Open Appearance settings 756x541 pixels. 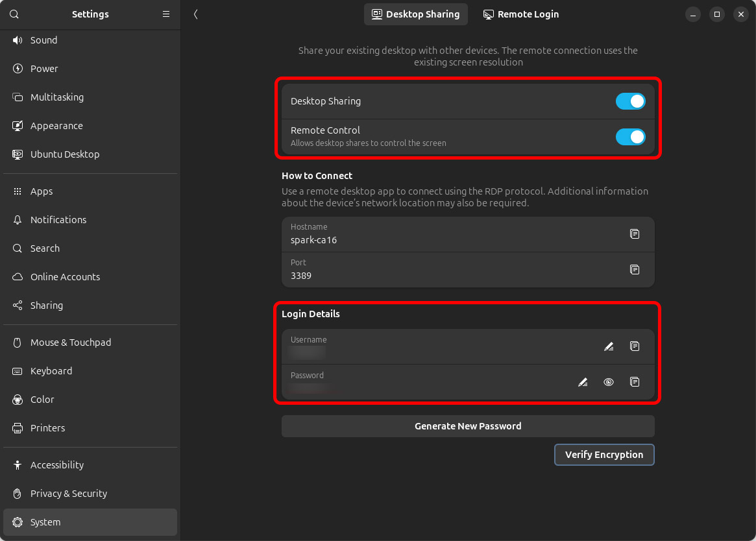click(90, 125)
